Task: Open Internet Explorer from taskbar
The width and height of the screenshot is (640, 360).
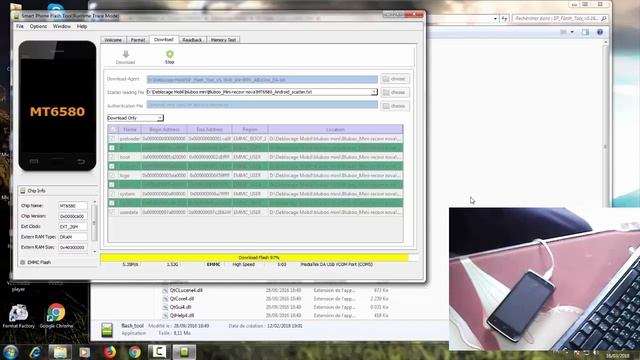Action: (35, 352)
